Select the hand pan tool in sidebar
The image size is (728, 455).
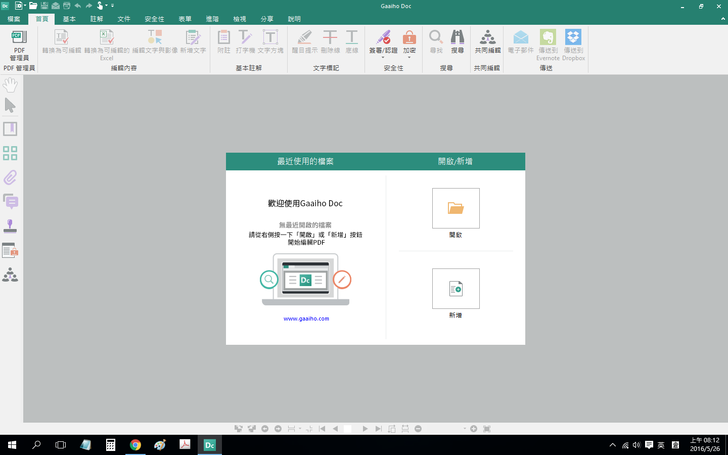(10, 85)
